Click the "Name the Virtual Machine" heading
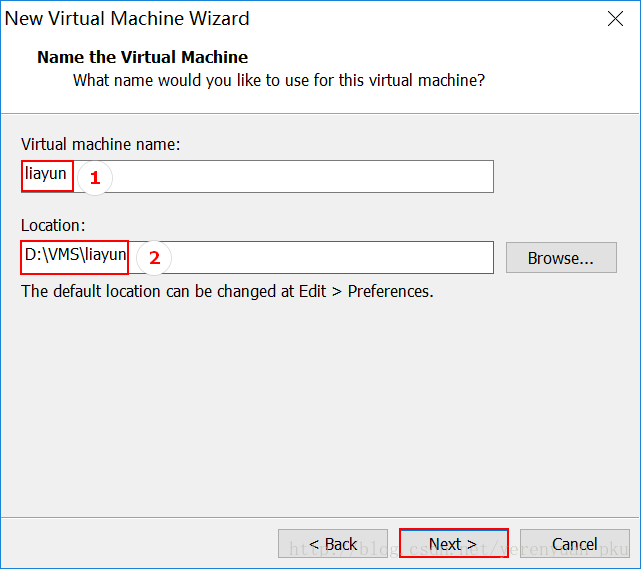641x569 pixels. pos(142,57)
